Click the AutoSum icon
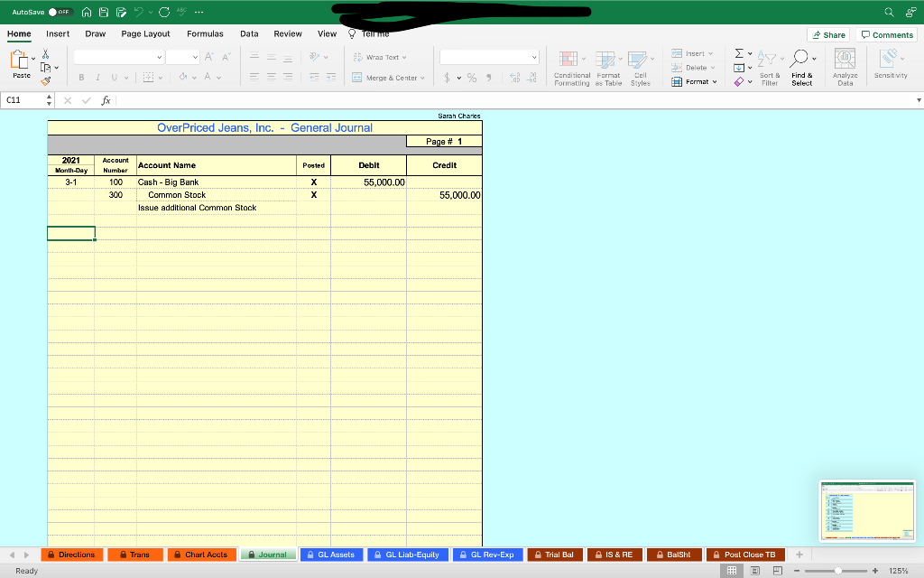The height and width of the screenshot is (578, 924). click(739, 54)
